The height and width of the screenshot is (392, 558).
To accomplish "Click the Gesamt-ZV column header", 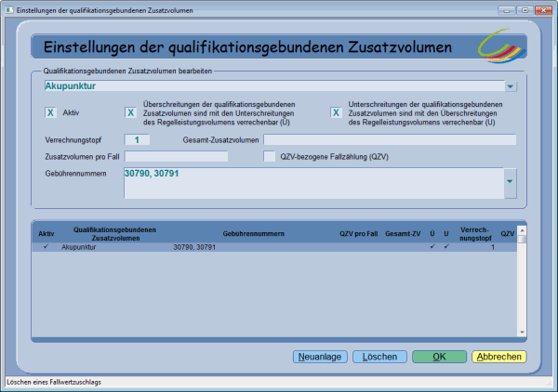I will tap(403, 234).
